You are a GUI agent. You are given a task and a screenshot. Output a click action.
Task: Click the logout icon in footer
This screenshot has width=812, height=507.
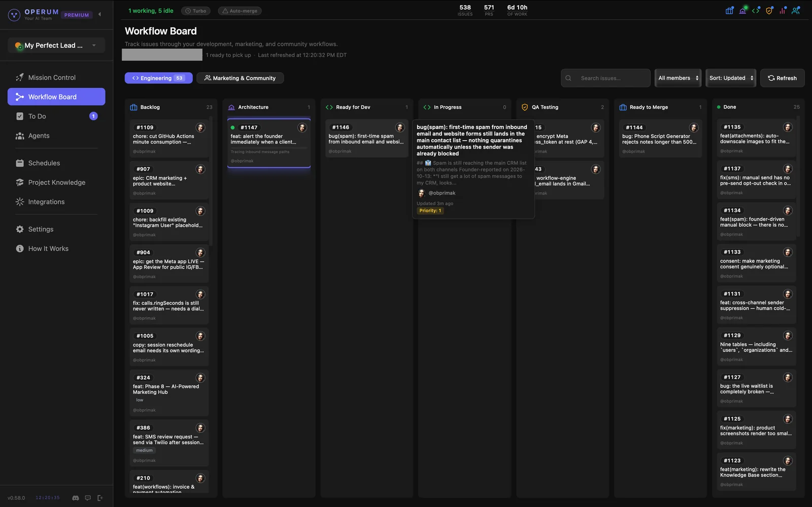point(100,498)
